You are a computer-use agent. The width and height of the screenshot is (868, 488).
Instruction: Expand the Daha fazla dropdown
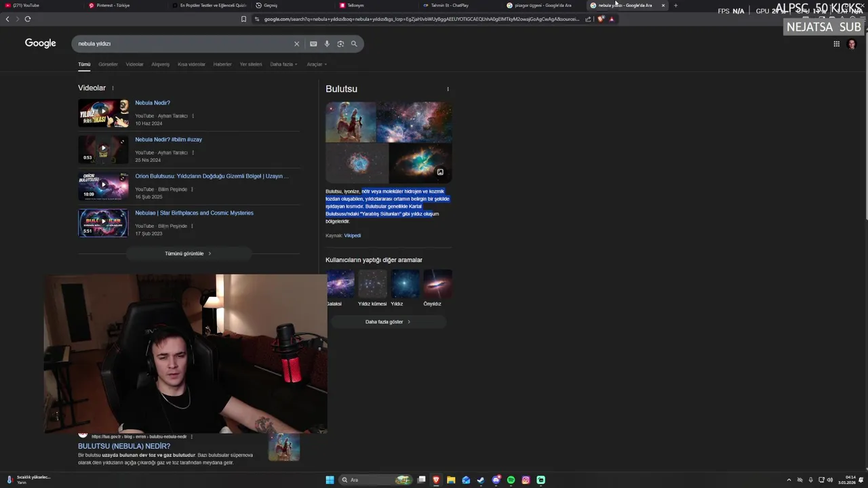(x=283, y=64)
